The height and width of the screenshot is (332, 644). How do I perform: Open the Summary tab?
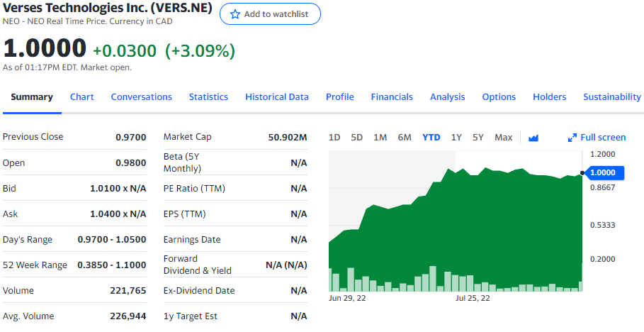click(32, 96)
